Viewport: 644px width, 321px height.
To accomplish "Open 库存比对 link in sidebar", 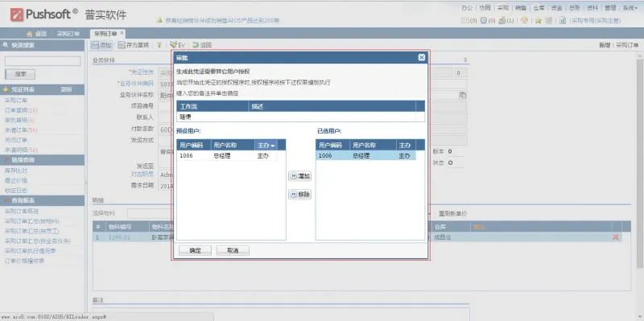I will click(x=16, y=171).
